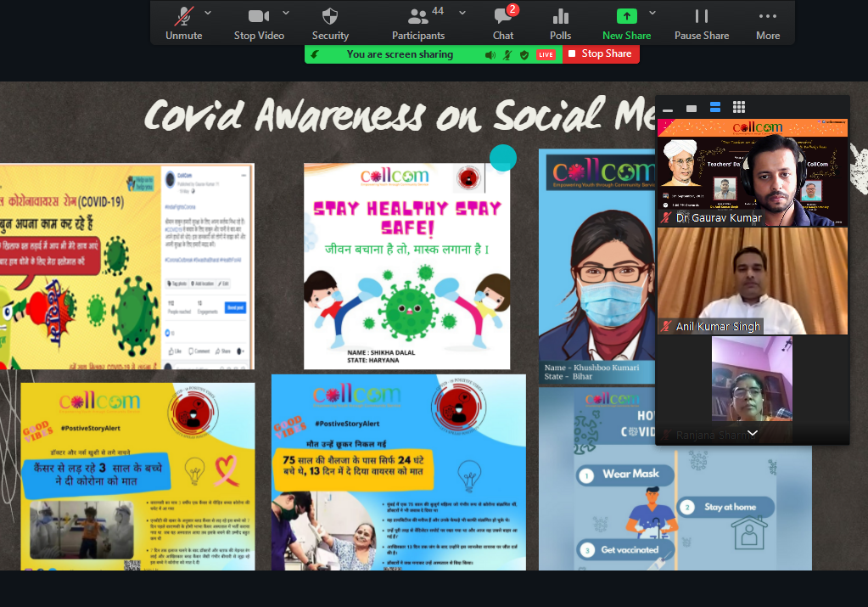Open the Chat with unread messages
Viewport: 868px width, 607px height.
pyautogui.click(x=503, y=23)
